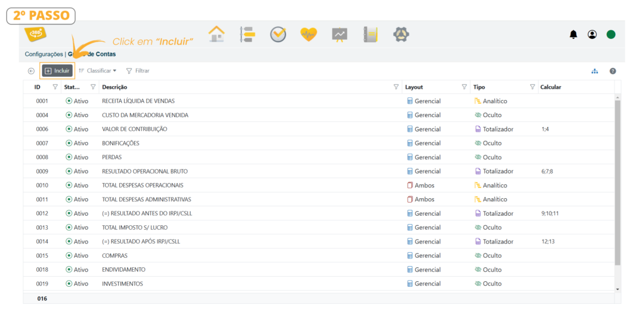Screen dimensions: 644x329
Task: Open the Gantt chart icon in navigation
Action: [x=248, y=35]
